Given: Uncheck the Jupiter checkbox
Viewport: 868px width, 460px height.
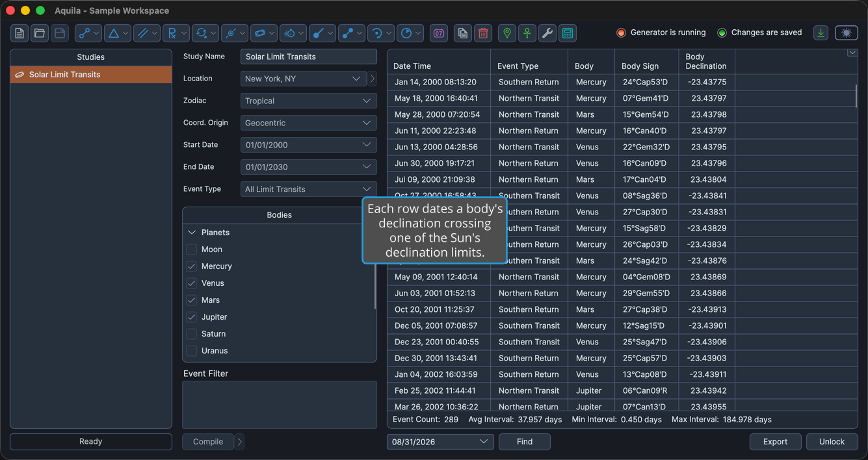Looking at the screenshot, I should click(x=192, y=317).
